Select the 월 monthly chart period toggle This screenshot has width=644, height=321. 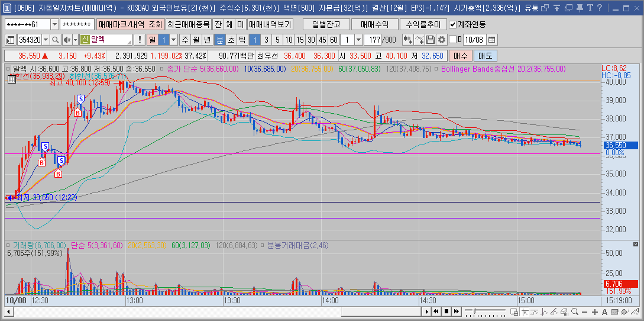tap(196, 40)
